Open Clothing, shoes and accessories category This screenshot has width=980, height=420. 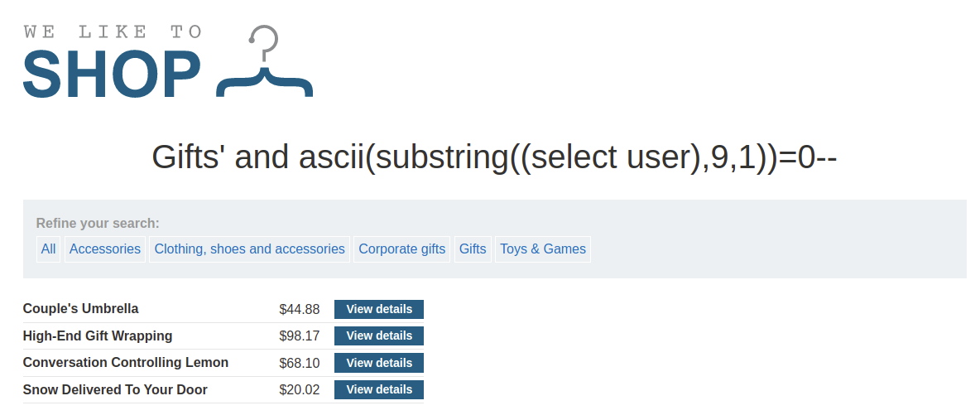coord(249,249)
